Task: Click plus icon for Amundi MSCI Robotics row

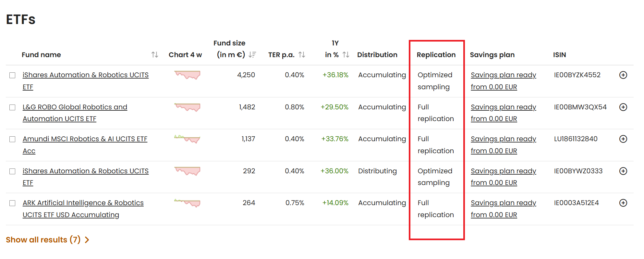Action: [x=623, y=139]
